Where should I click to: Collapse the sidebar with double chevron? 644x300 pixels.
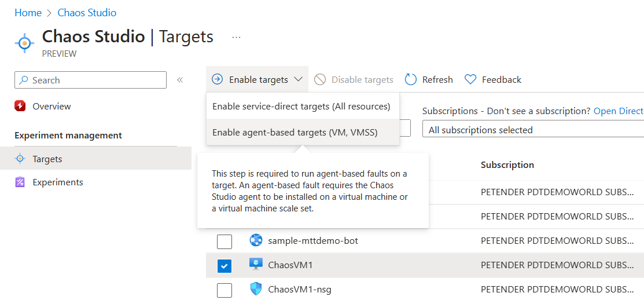(x=180, y=80)
